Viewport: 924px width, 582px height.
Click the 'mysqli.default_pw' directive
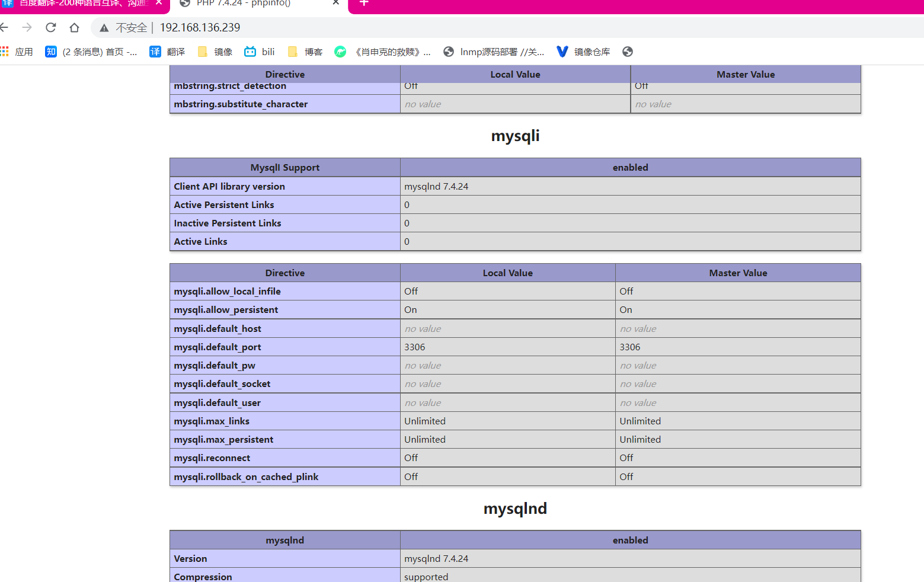[215, 365]
